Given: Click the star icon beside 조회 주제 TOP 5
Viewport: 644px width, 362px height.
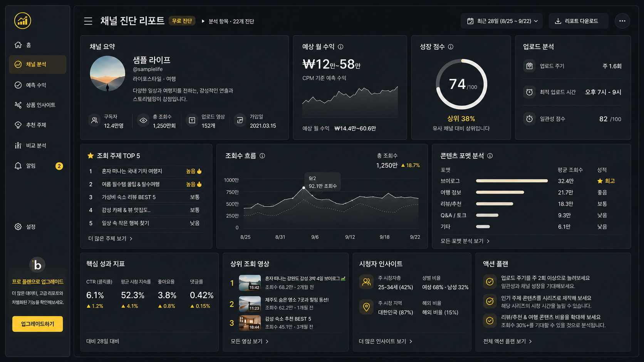Looking at the screenshot, I should click(91, 156).
